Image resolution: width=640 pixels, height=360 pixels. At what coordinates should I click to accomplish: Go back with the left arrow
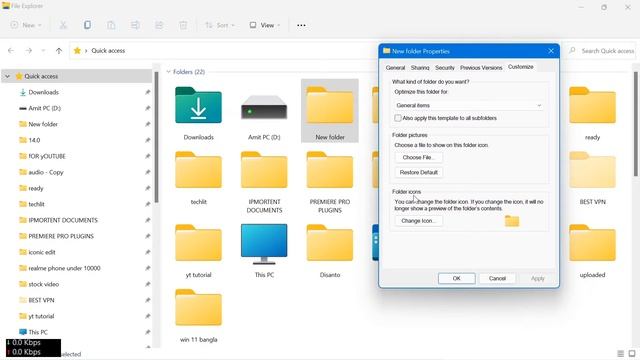tap(11, 51)
